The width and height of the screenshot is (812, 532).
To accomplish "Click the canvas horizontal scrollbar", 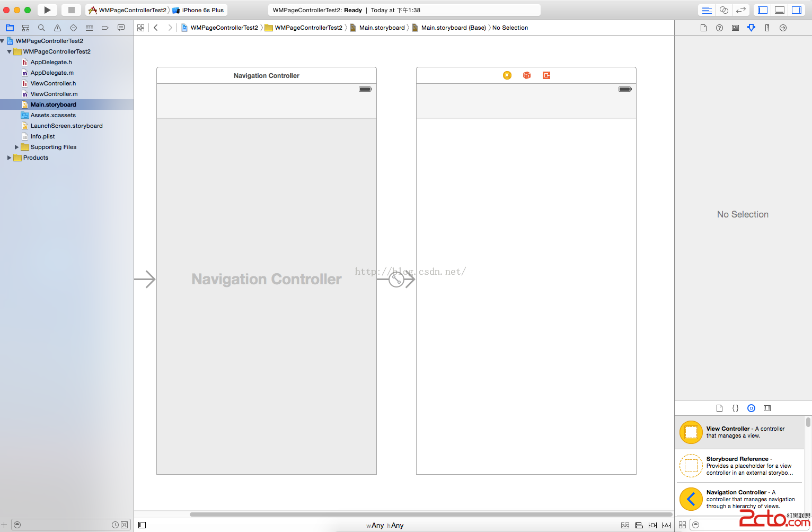I will click(x=430, y=514).
